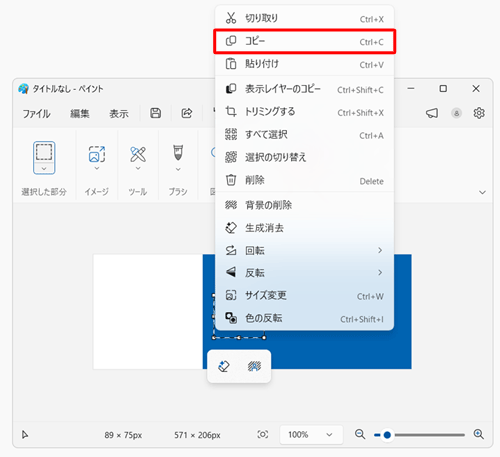Open the 100% zoom level dropdown
Screen dimensions: 500x457
[x=311, y=435]
